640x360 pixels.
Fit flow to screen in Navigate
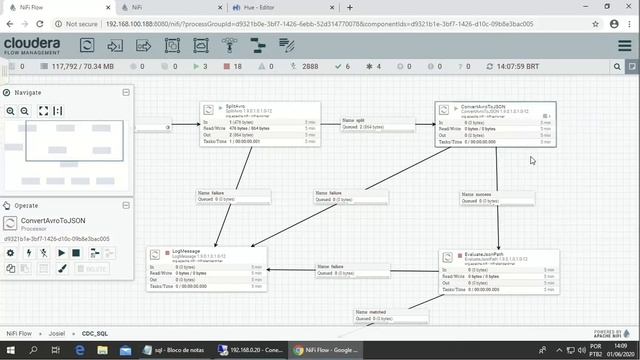(43, 111)
